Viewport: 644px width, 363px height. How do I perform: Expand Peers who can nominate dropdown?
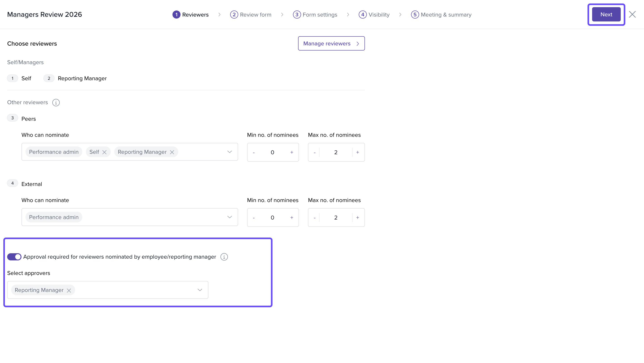229,152
